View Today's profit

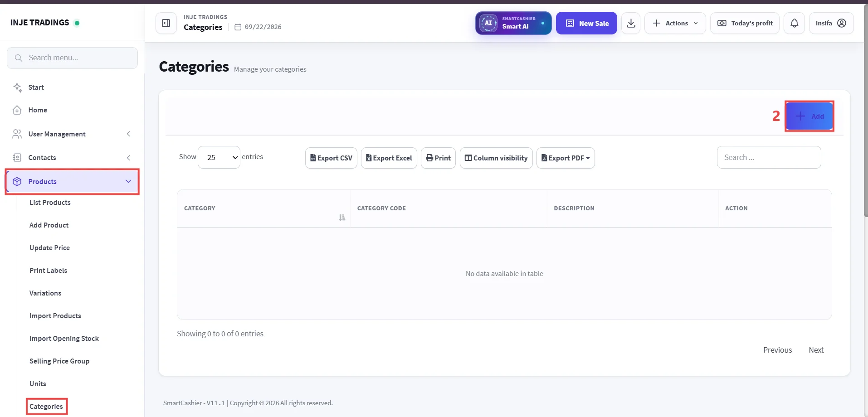(x=745, y=23)
